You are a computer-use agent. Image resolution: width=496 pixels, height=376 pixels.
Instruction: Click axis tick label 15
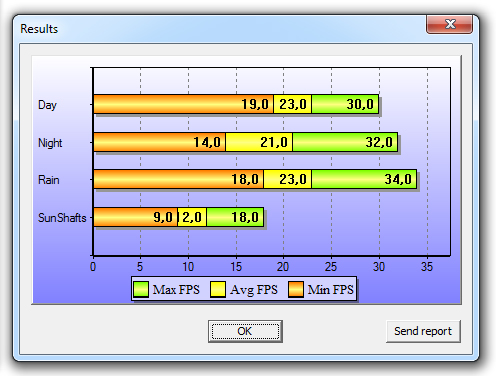click(x=236, y=267)
